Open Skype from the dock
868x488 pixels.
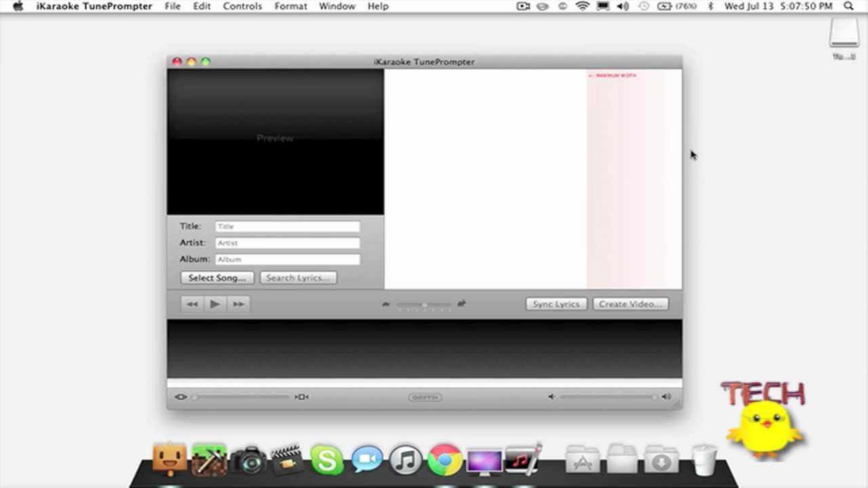coord(327,460)
